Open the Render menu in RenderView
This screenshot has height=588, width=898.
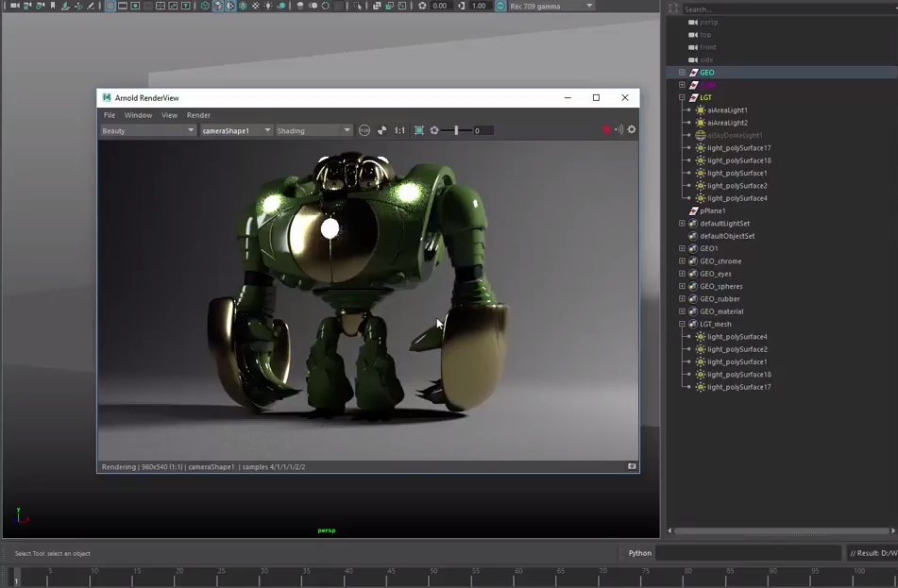point(198,115)
